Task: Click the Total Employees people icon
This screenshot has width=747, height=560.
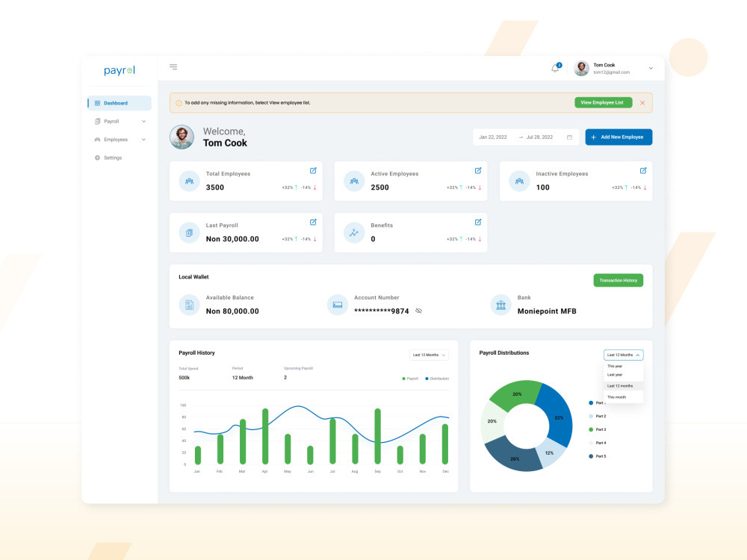Action: 189,181
